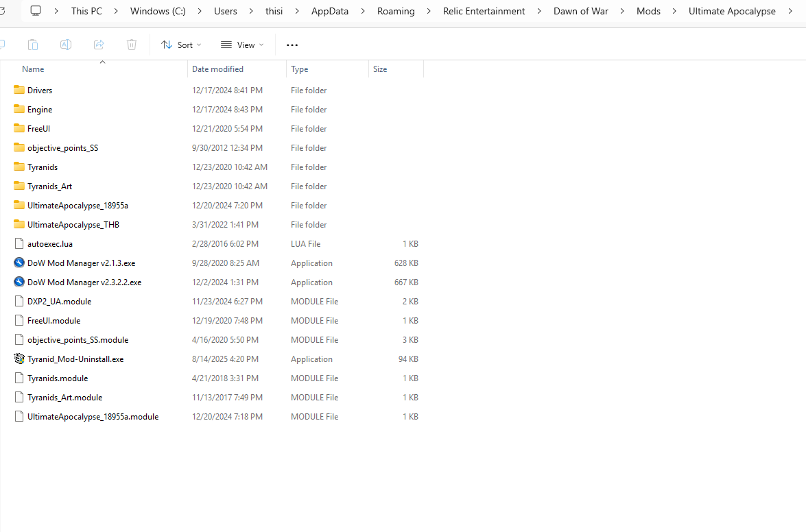Open the Sort dropdown menu
Screen dimensions: 806x532
[181, 45]
